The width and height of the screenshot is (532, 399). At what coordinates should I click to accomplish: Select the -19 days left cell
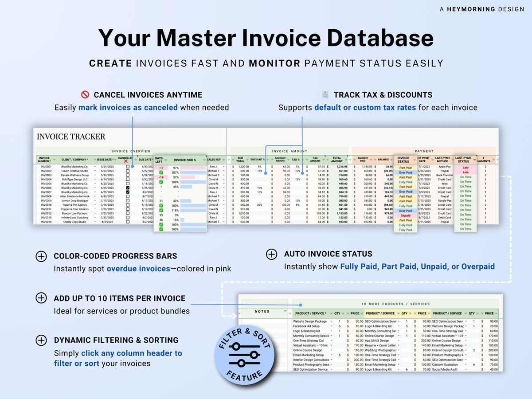pyautogui.click(x=161, y=177)
